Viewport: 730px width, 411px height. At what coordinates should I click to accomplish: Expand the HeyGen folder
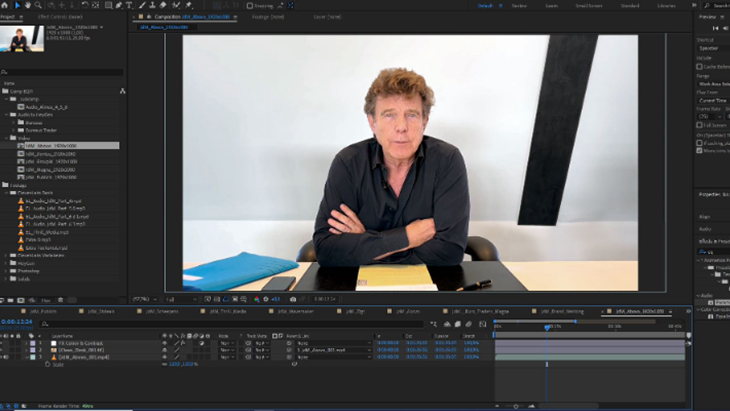coord(6,263)
